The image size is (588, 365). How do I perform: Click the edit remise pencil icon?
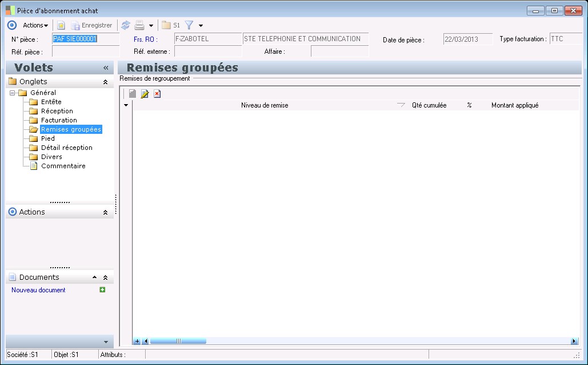point(145,94)
